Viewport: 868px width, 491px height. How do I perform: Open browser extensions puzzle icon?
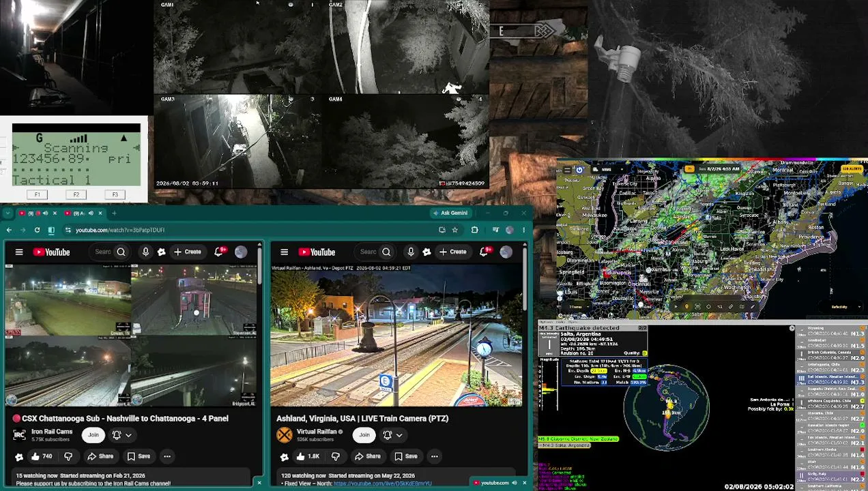pyautogui.click(x=475, y=230)
